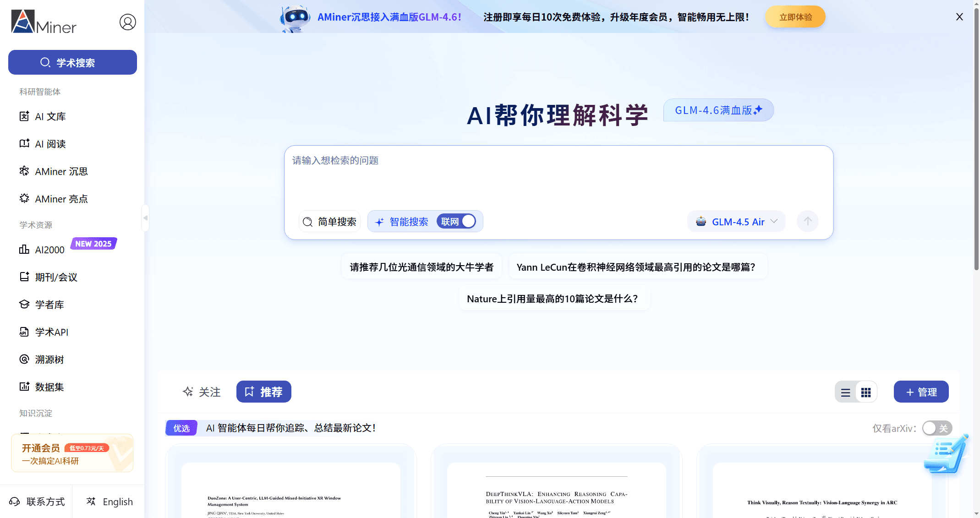The height and width of the screenshot is (518, 980).
Task: Open AMiner 亮点 panel
Action: (x=61, y=199)
